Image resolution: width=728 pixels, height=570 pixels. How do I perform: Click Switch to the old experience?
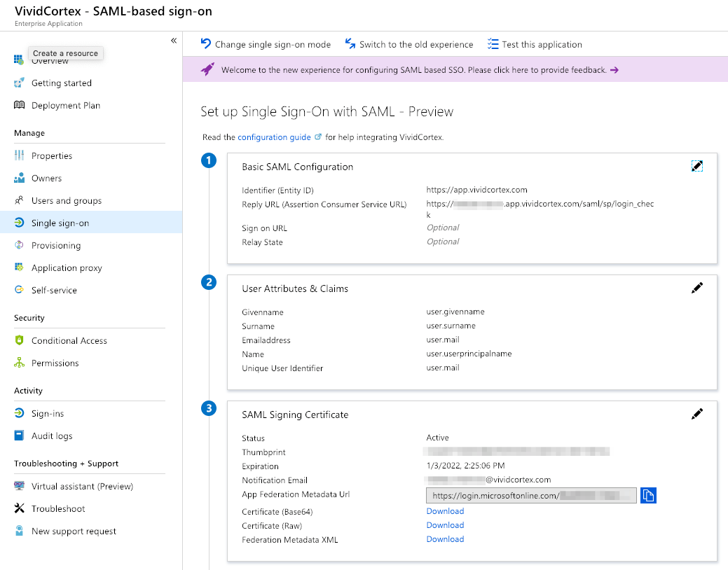click(409, 44)
